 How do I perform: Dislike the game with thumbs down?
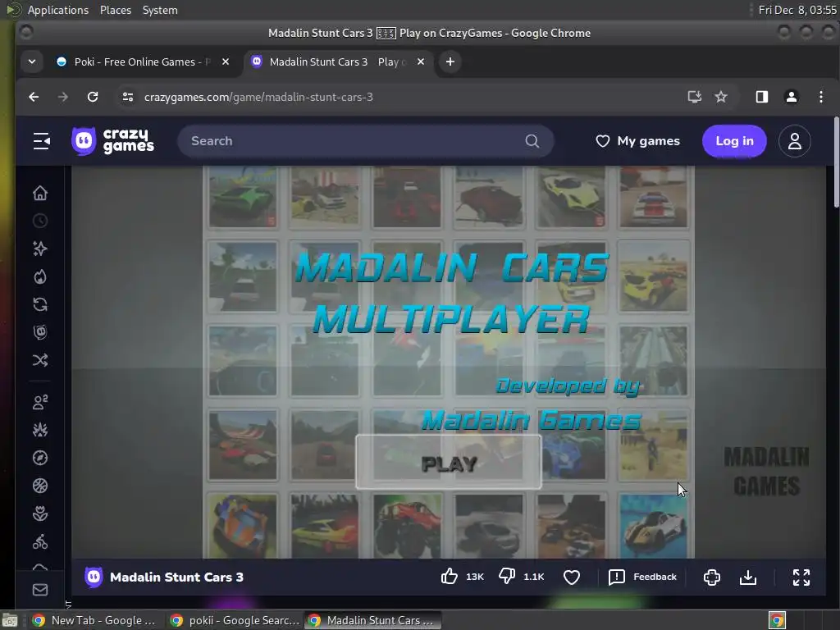point(507,577)
